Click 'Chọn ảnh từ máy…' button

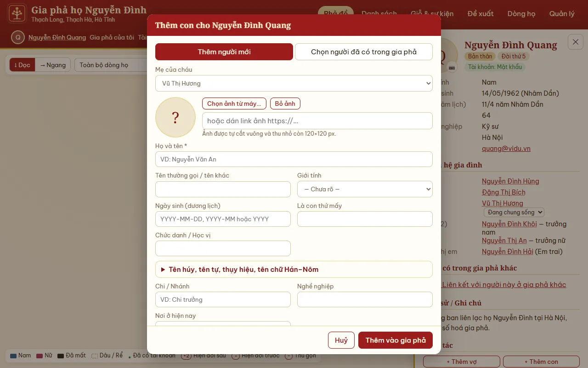pyautogui.click(x=234, y=103)
